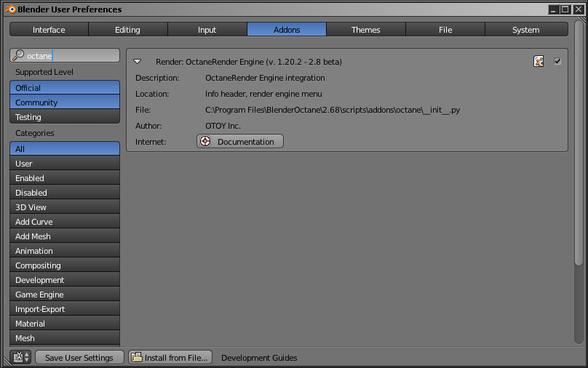The width and height of the screenshot is (588, 368).
Task: Click the lifebuoy icon on Documentation button
Action: (205, 141)
